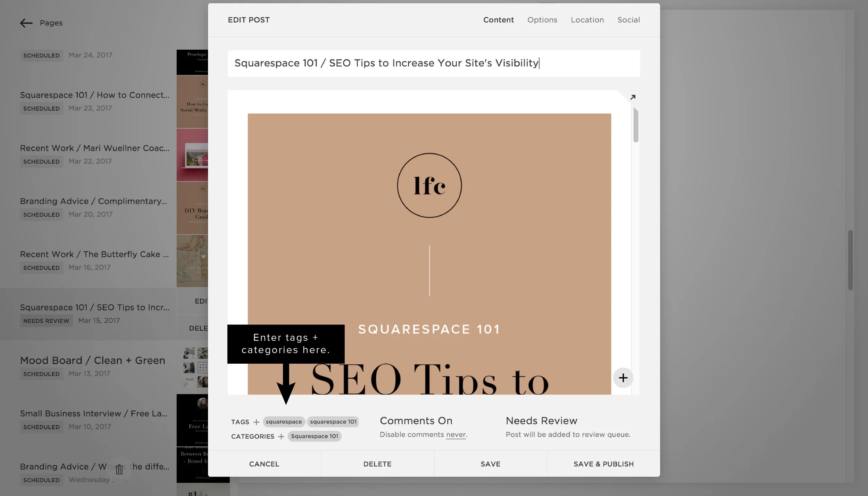The width and height of the screenshot is (868, 496).
Task: Click in the post title field
Action: [433, 63]
